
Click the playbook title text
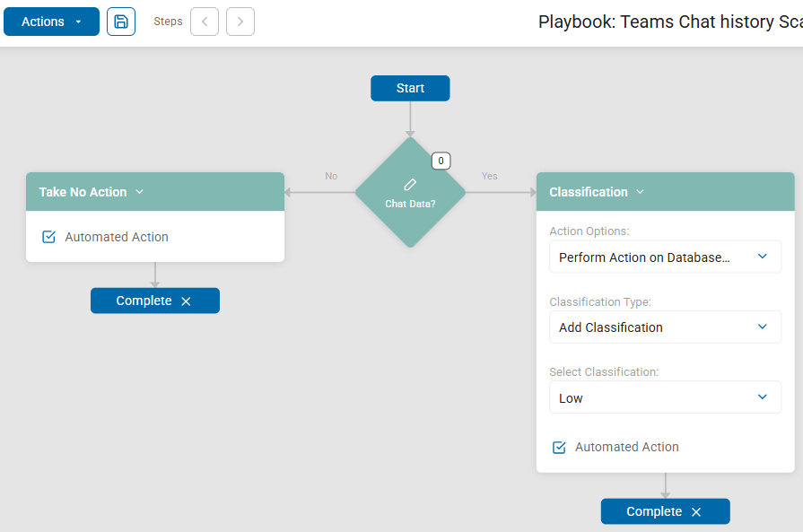(x=669, y=22)
